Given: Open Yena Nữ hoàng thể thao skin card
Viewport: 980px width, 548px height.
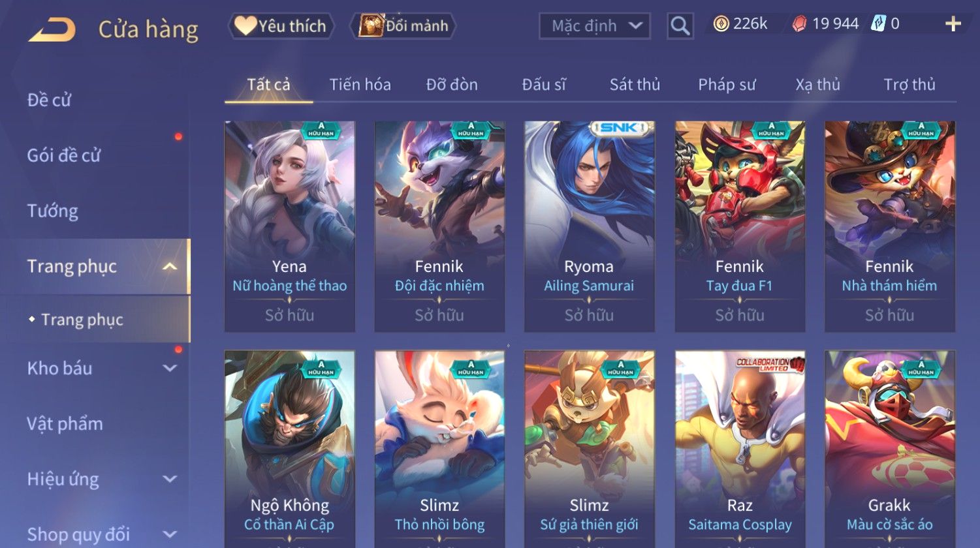Looking at the screenshot, I should point(290,226).
